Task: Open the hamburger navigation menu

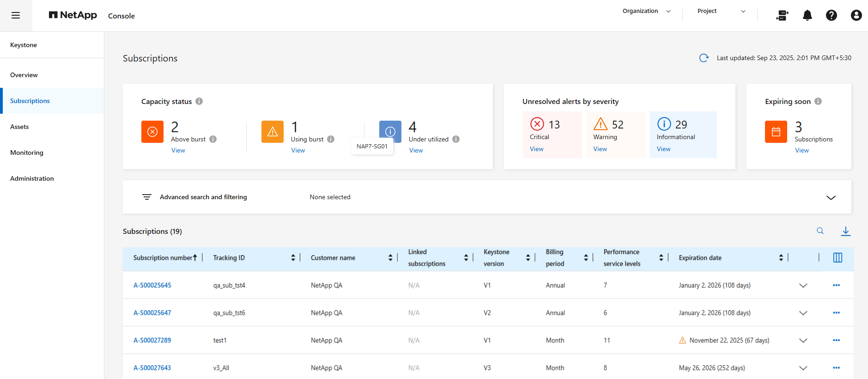Action: tap(16, 16)
